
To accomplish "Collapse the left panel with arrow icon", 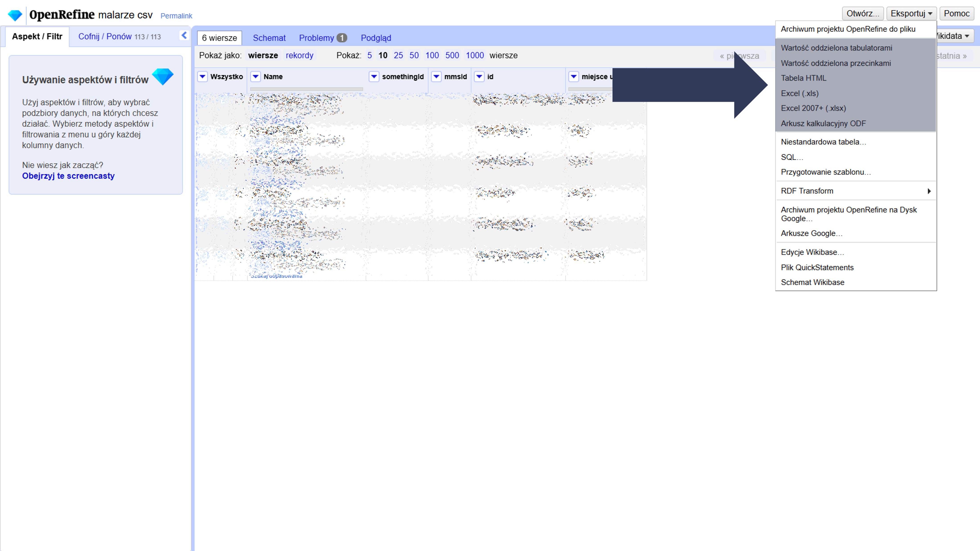I will [x=184, y=35].
